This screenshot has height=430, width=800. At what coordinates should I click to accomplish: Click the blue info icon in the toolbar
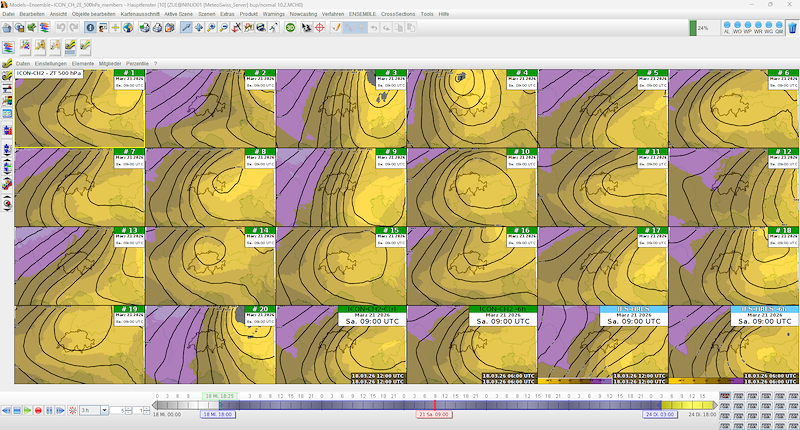(x=90, y=28)
